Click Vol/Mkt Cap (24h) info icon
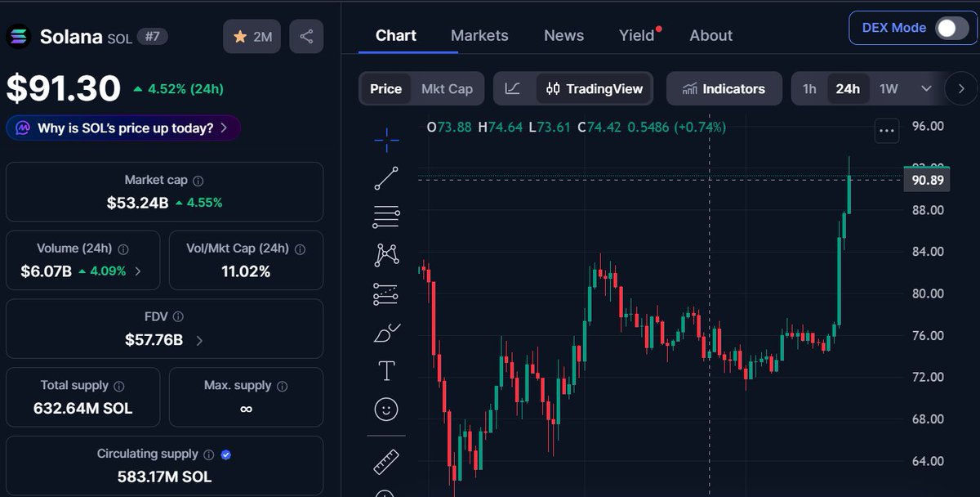The height and width of the screenshot is (497, 980). [x=300, y=249]
